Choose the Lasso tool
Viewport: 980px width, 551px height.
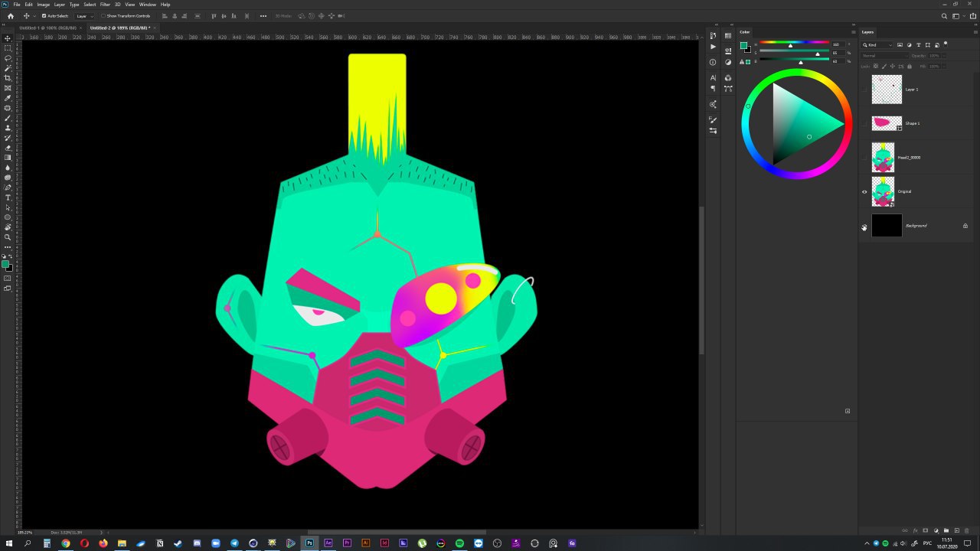tap(8, 58)
